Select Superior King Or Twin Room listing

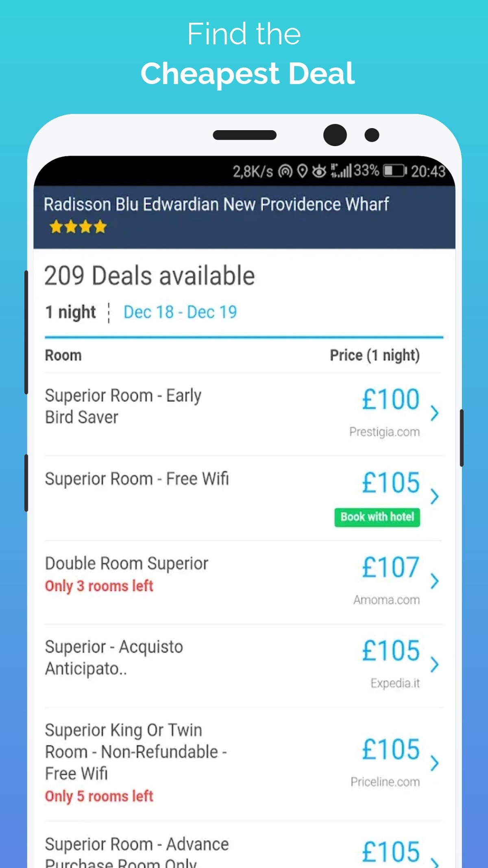(x=136, y=752)
